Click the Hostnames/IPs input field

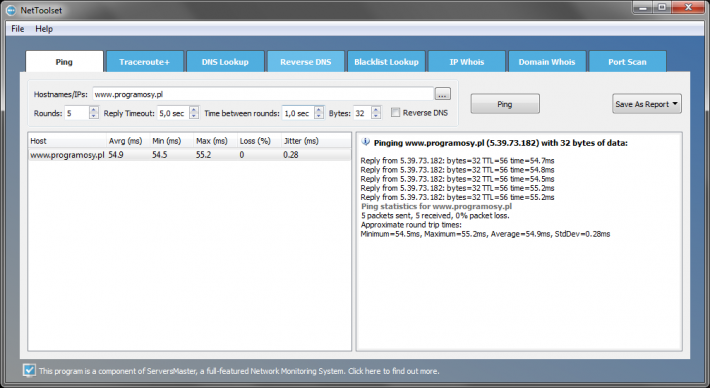pos(263,94)
